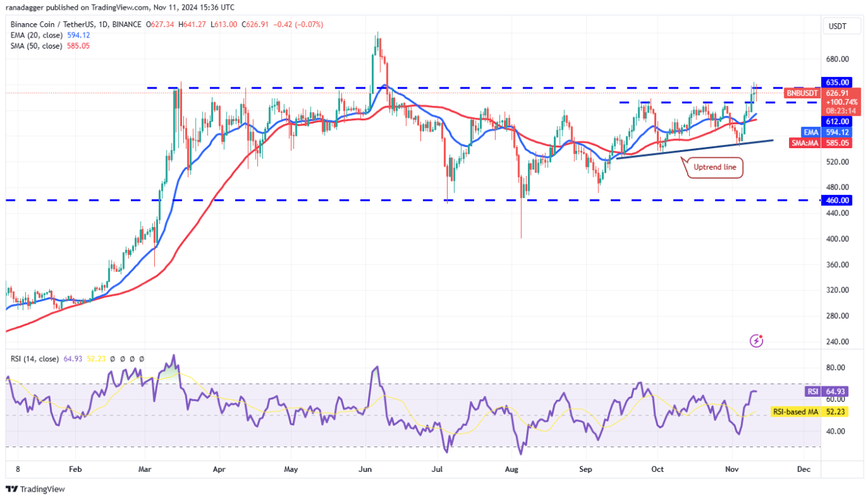This screenshot has height=497, width=868.
Task: Click the Jun label on time axis
Action: click(366, 469)
